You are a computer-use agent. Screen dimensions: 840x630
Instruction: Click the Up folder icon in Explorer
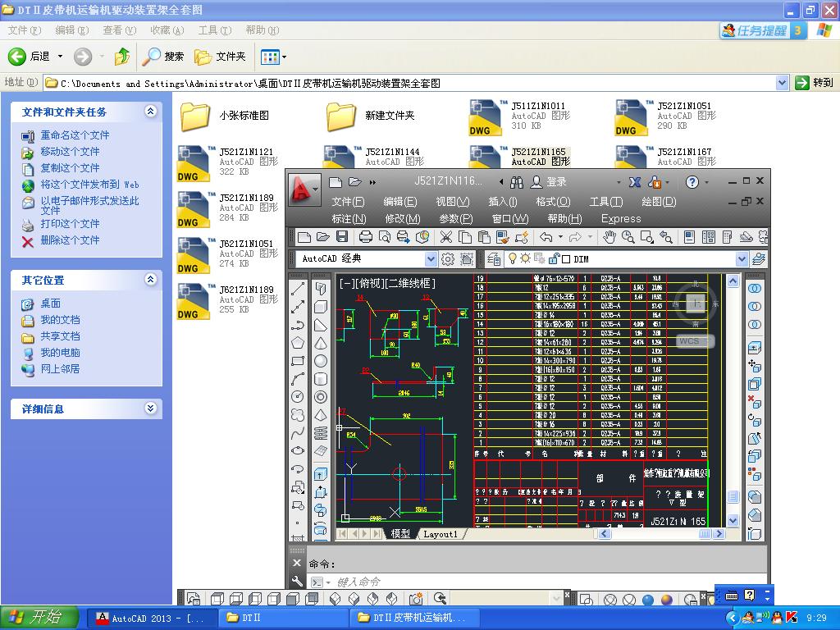coord(122,57)
